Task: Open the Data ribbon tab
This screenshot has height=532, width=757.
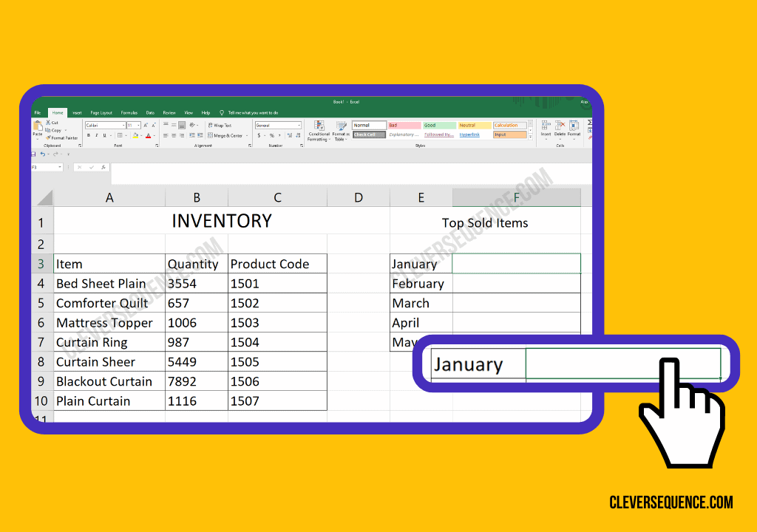Action: tap(150, 112)
